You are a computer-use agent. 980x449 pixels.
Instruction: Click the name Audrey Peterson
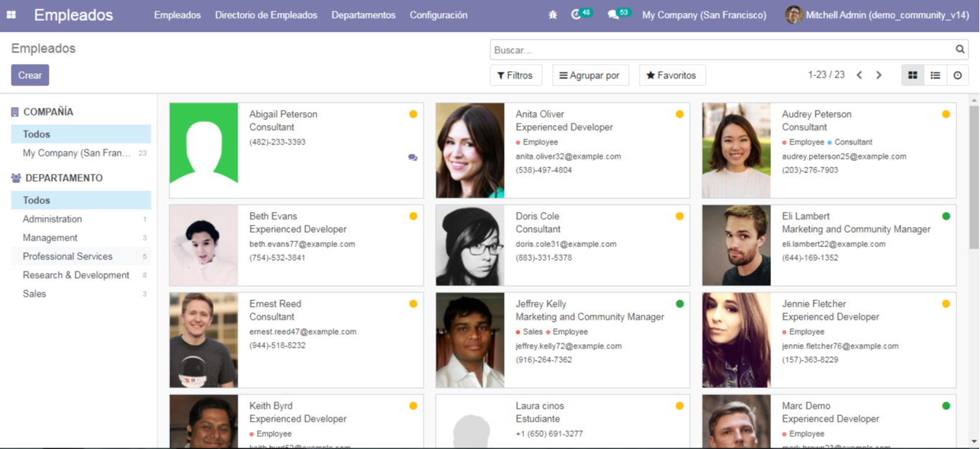tap(816, 114)
